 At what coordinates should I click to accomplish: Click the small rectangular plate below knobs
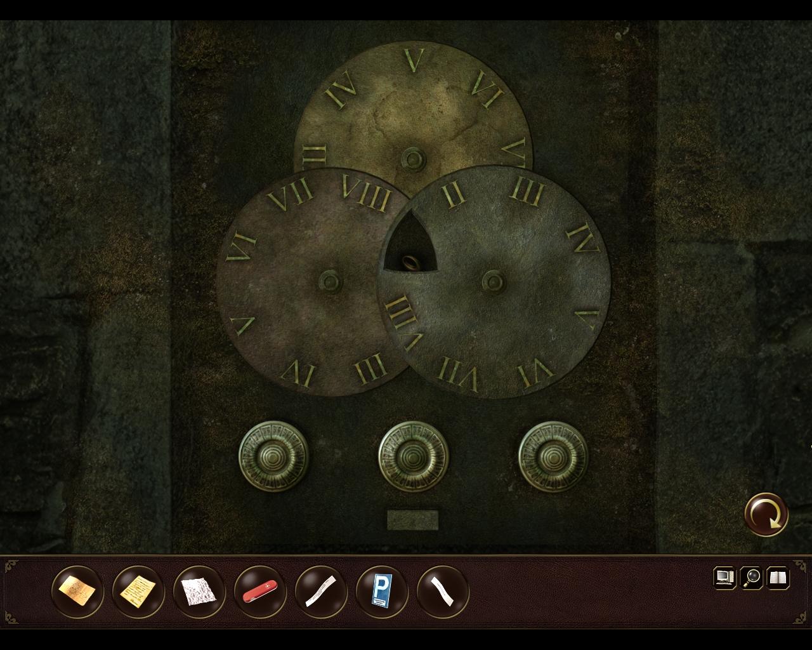[x=413, y=520]
